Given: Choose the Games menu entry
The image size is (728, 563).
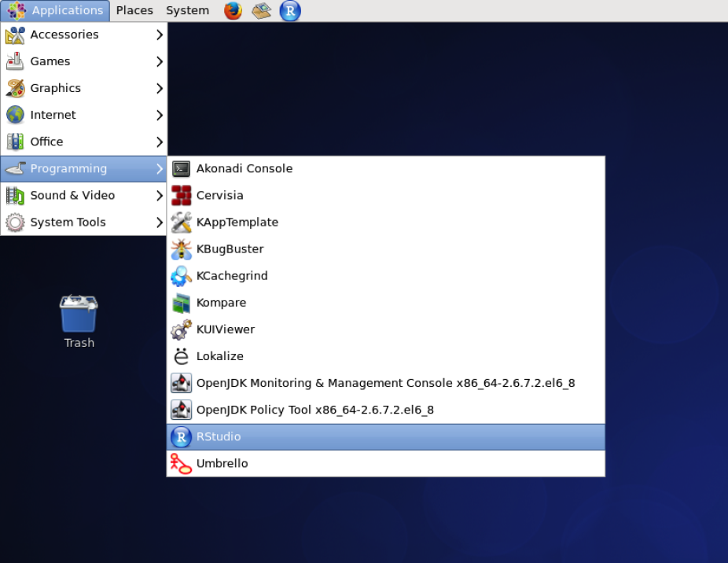Looking at the screenshot, I should point(84,61).
